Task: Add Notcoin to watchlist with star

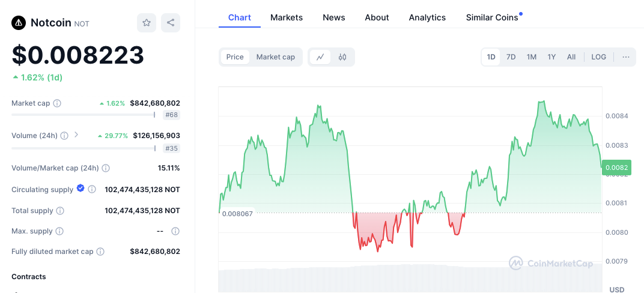Action: (x=147, y=23)
